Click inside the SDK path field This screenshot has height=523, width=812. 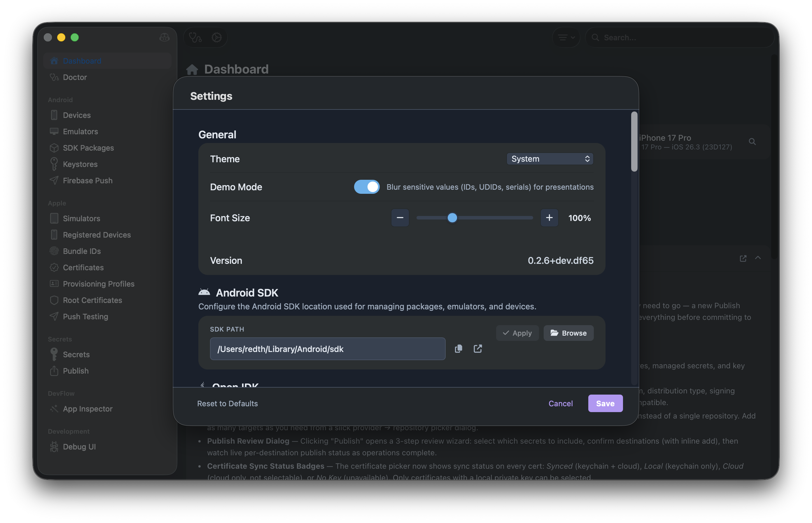point(328,349)
